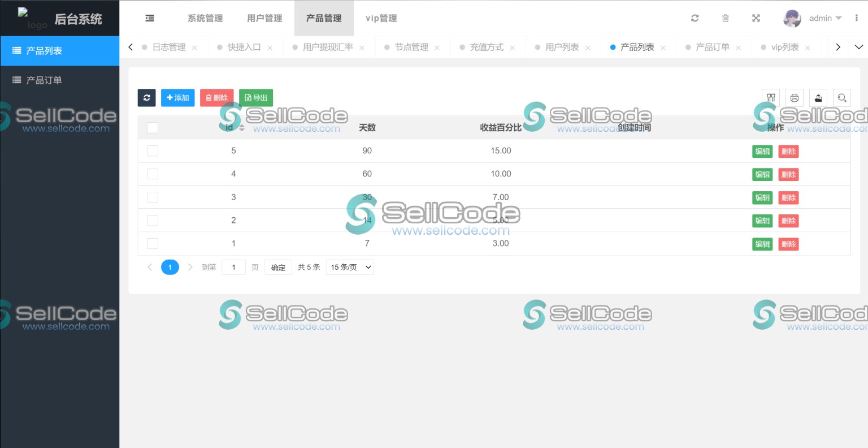Screen dimensions: 868x448
Task: Open the admin avatar image
Action: coord(792,18)
